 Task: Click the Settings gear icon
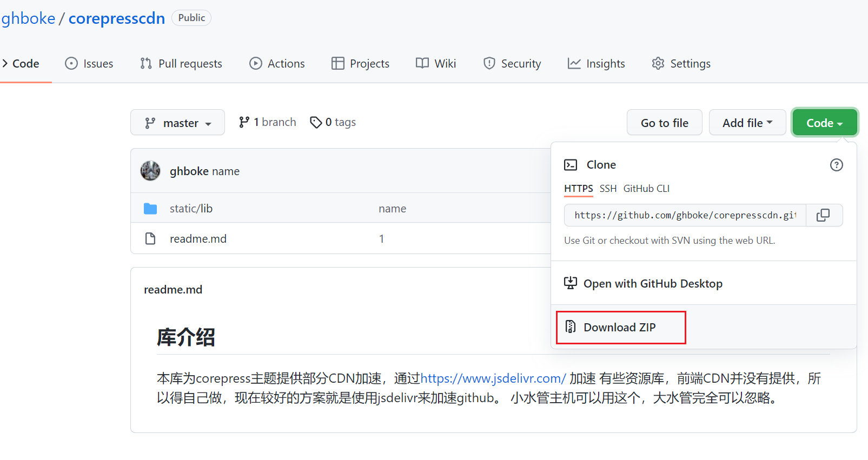(x=658, y=64)
